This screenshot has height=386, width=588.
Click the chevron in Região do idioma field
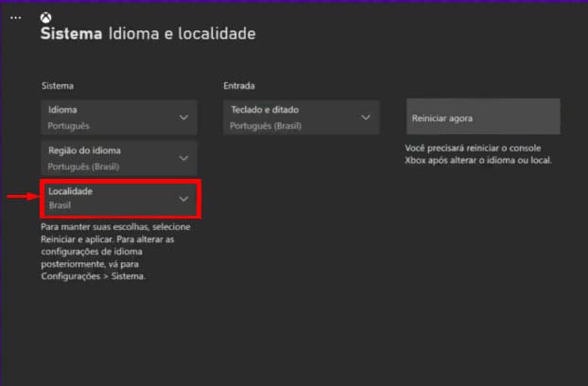pos(183,157)
